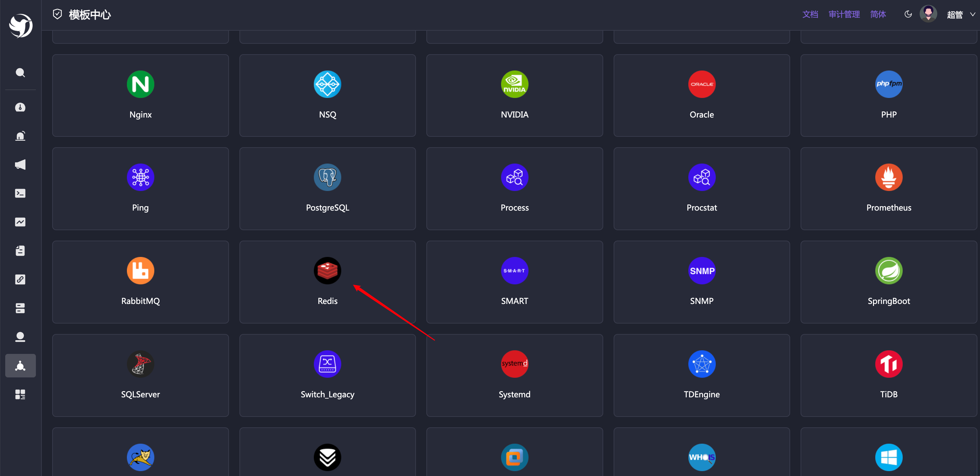Select the RabbitMQ template icon
980x476 pixels.
[140, 271]
